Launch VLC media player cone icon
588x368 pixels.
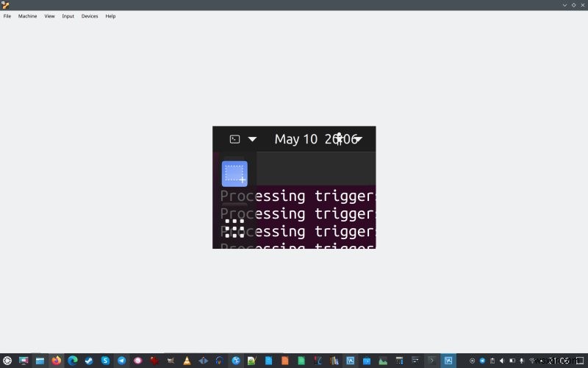[x=187, y=361]
